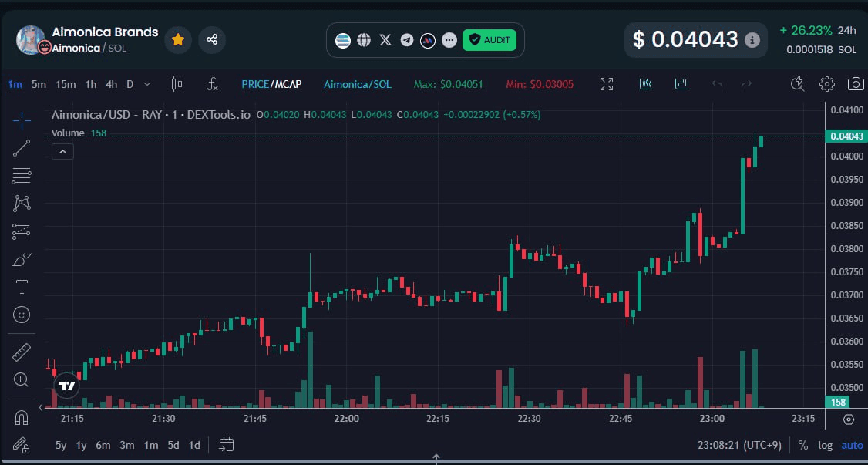868x465 pixels.
Task: Open chart settings gear icon
Action: pyautogui.click(x=826, y=84)
